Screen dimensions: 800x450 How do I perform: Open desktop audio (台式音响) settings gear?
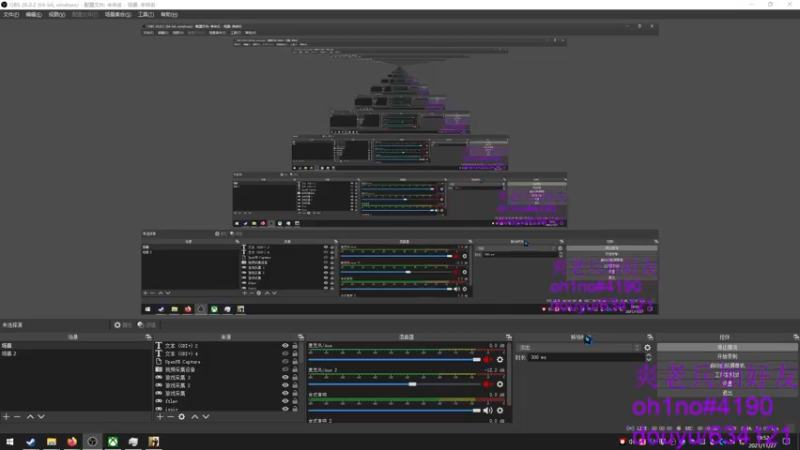click(500, 411)
